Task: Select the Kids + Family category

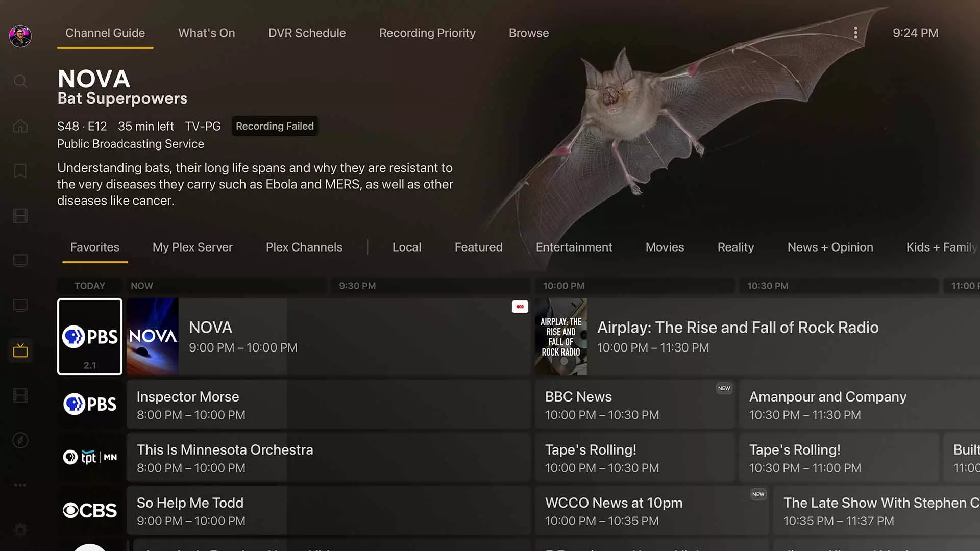Action: [x=942, y=247]
